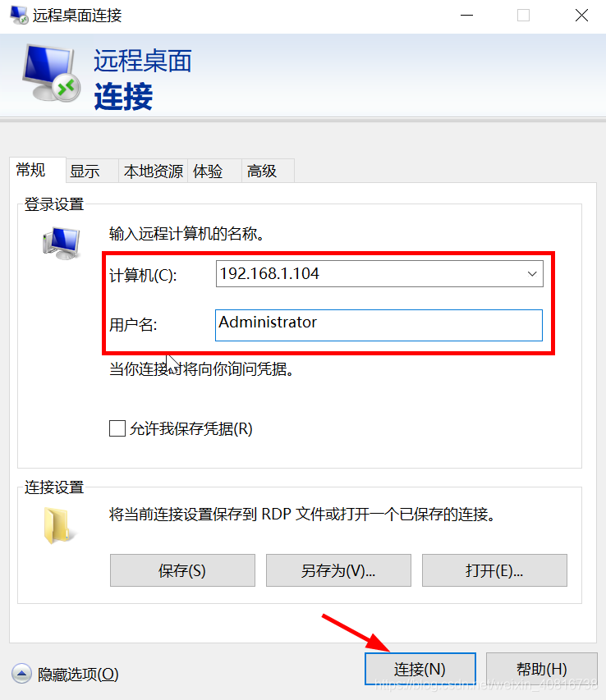The image size is (606, 700).
Task: Open the 本地资源 tab
Action: pos(154,172)
